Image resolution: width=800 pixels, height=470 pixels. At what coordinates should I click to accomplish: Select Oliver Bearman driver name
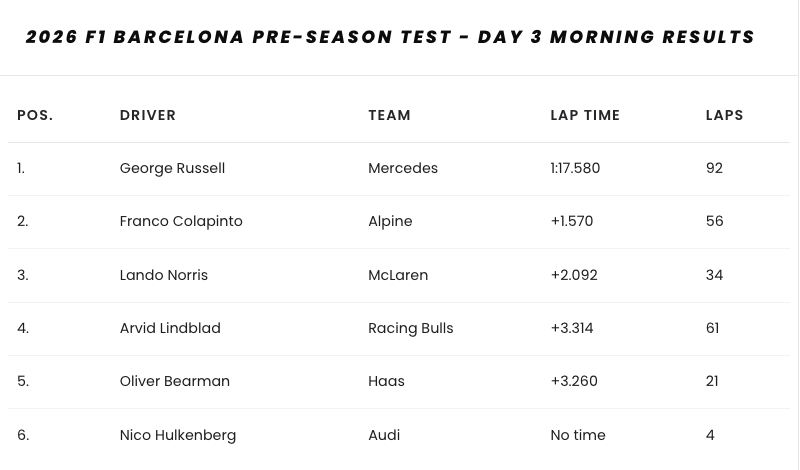pyautogui.click(x=175, y=381)
